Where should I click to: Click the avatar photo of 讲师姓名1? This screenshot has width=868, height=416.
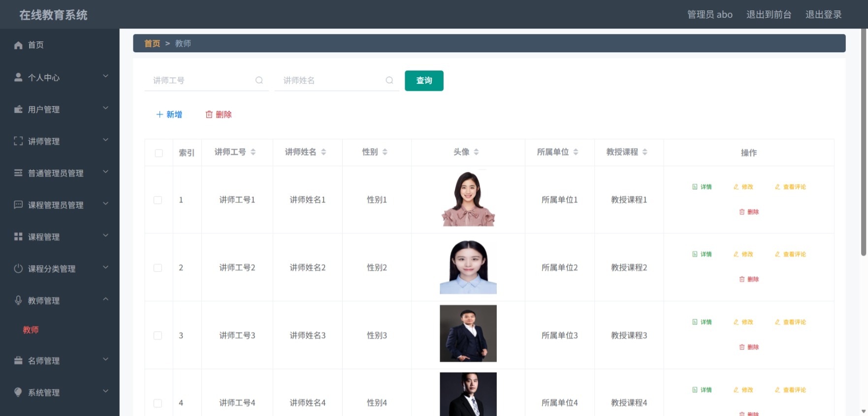point(468,199)
